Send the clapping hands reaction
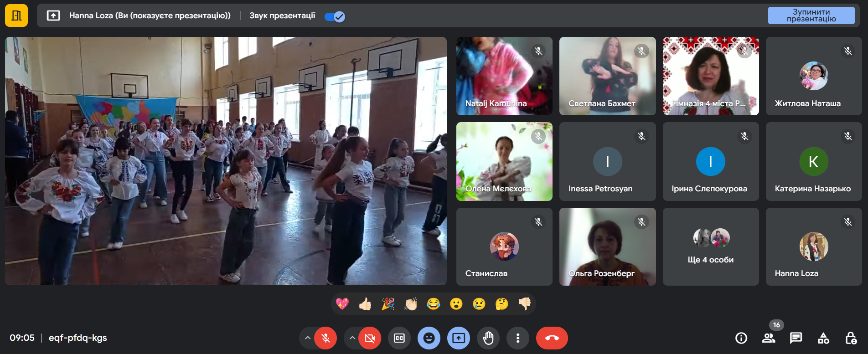 click(411, 304)
